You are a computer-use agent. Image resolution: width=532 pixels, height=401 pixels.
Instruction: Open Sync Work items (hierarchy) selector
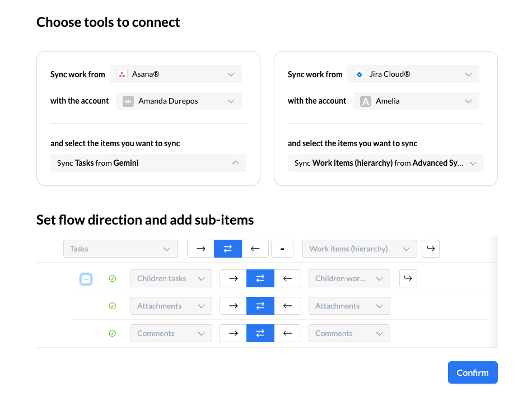(386, 163)
